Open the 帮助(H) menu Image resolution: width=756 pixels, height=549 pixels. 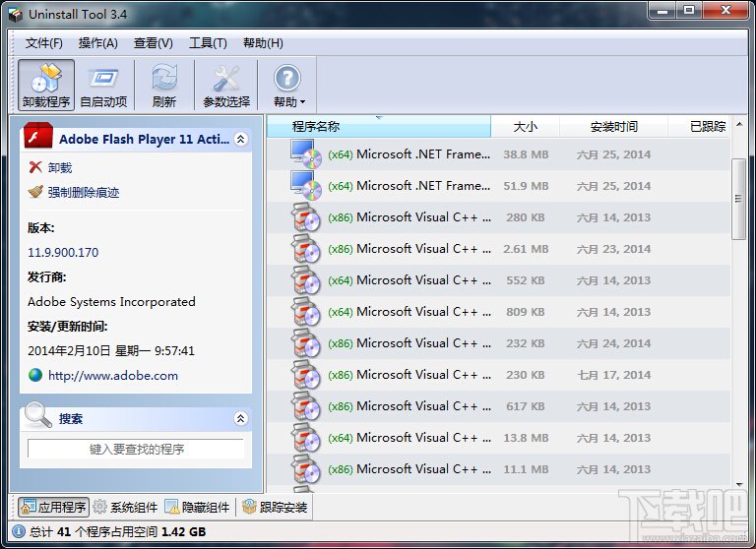click(263, 43)
